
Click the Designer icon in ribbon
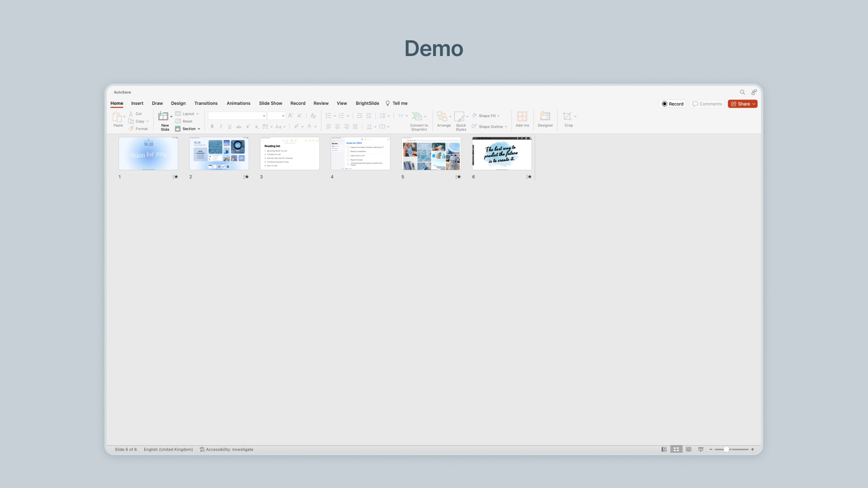[545, 117]
